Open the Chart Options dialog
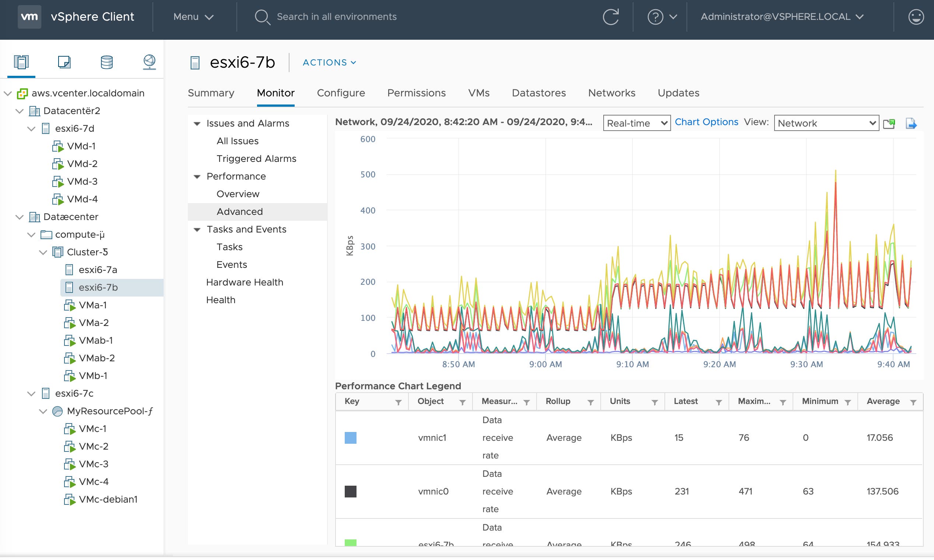The height and width of the screenshot is (560, 934). (706, 121)
